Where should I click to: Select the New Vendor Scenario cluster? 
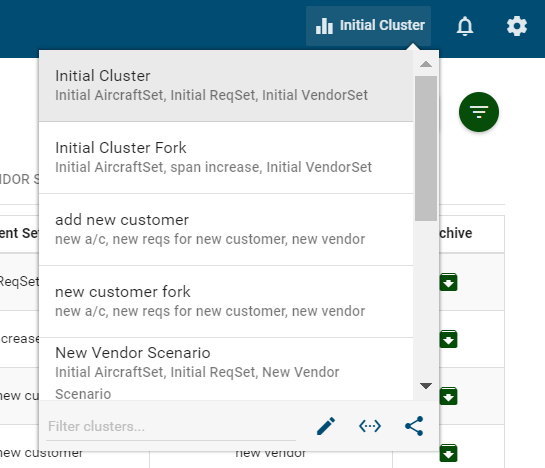pyautogui.click(x=226, y=369)
